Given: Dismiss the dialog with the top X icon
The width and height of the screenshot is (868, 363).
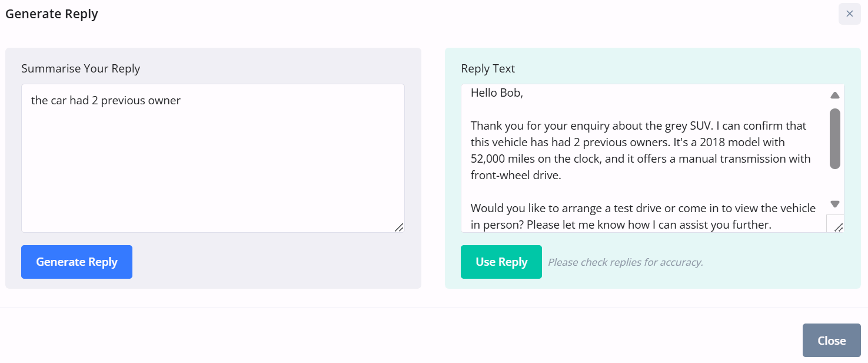Looking at the screenshot, I should [849, 14].
